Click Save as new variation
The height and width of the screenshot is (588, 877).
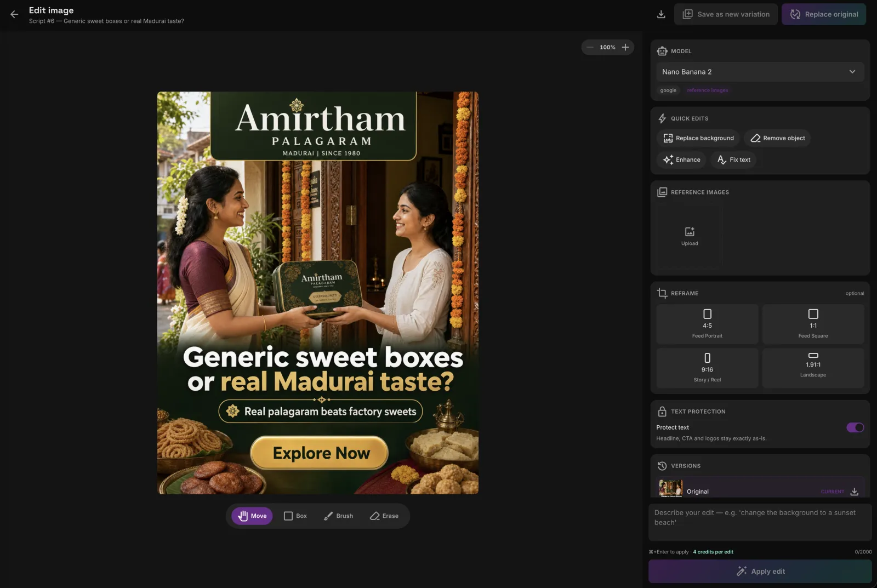pyautogui.click(x=726, y=14)
